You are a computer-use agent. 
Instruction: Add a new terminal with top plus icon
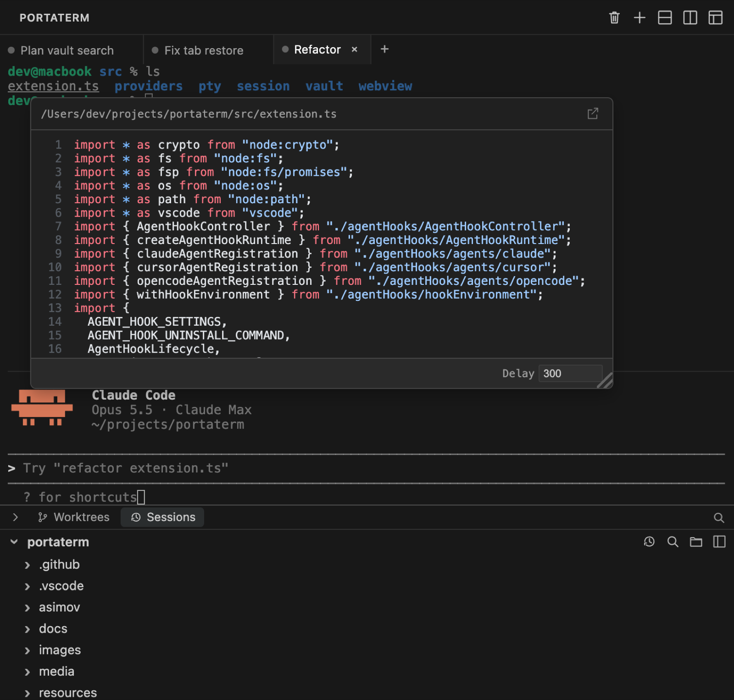click(639, 18)
